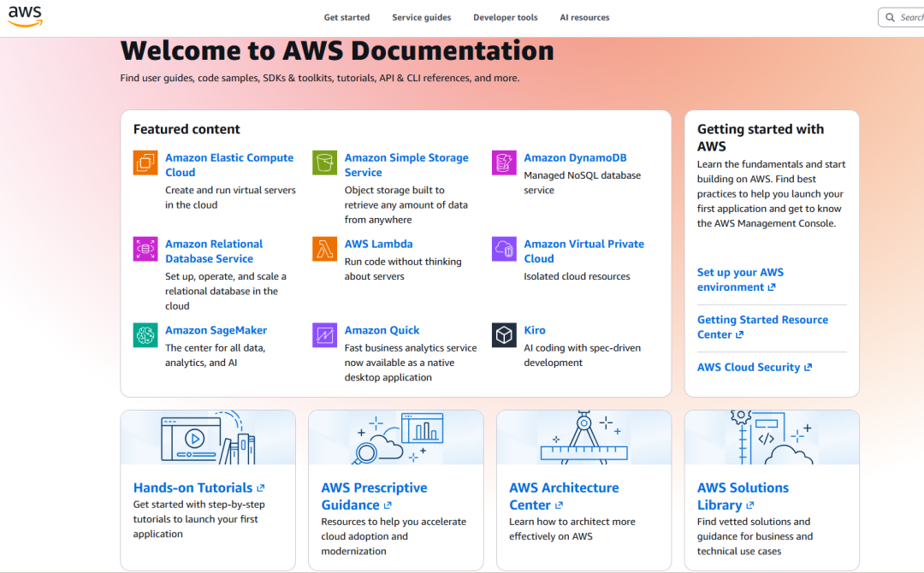This screenshot has height=573, width=924.
Task: Go to the AWS logo home
Action: [x=25, y=16]
